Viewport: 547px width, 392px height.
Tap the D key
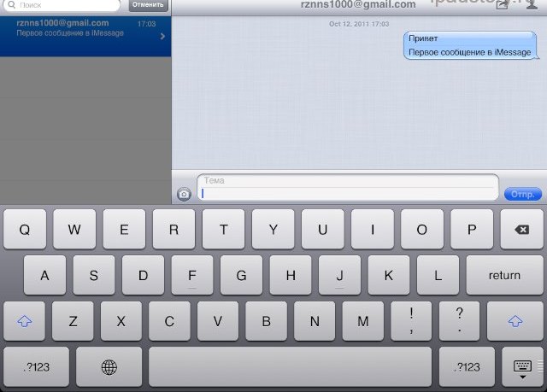click(x=143, y=275)
